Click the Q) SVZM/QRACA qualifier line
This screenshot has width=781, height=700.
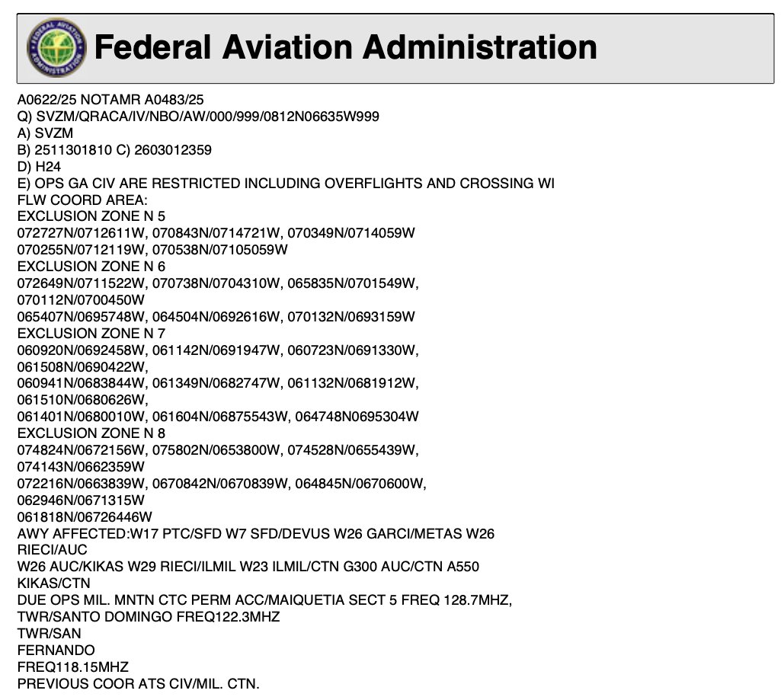click(198, 117)
